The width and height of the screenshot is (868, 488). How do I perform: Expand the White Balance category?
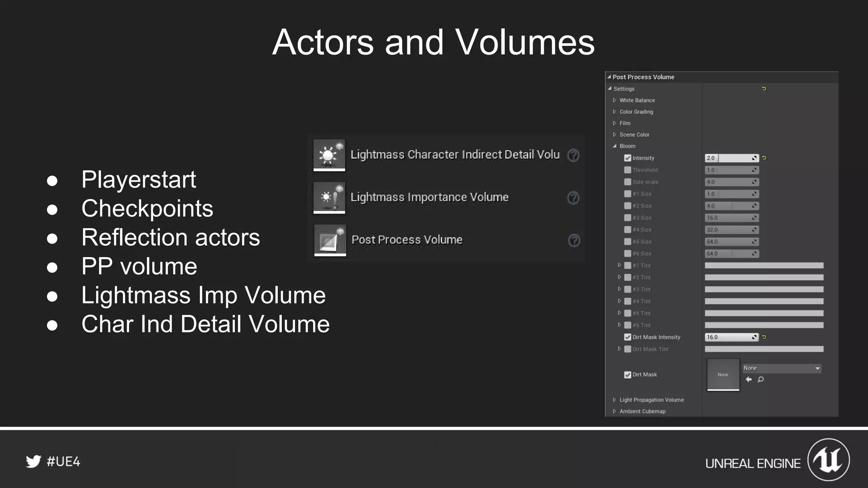tap(614, 100)
